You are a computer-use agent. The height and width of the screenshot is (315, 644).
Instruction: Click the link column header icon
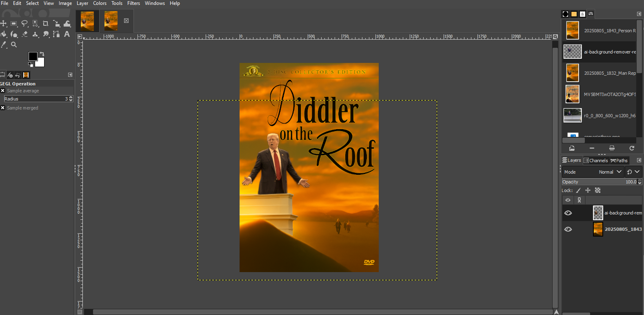coord(579,200)
